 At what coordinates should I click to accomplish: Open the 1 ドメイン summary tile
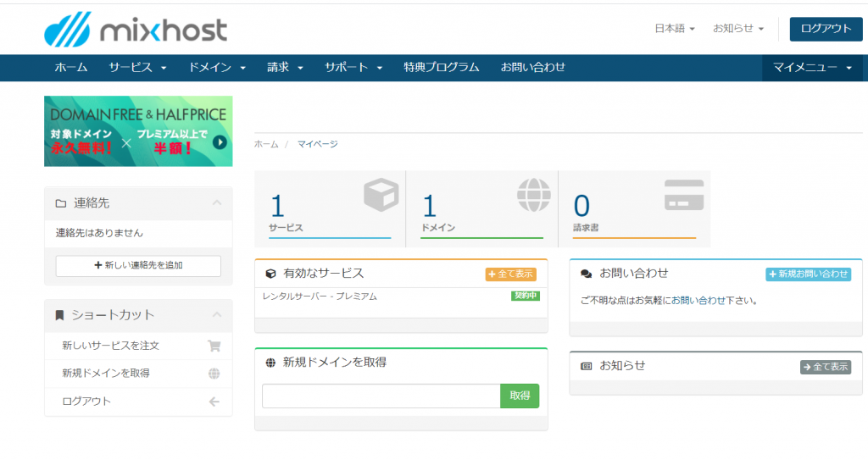point(482,208)
